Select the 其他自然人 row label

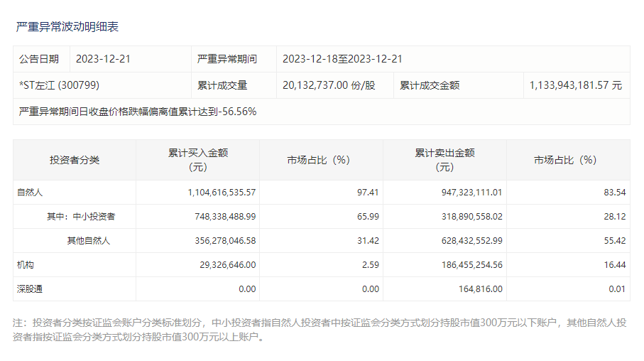coord(88,240)
